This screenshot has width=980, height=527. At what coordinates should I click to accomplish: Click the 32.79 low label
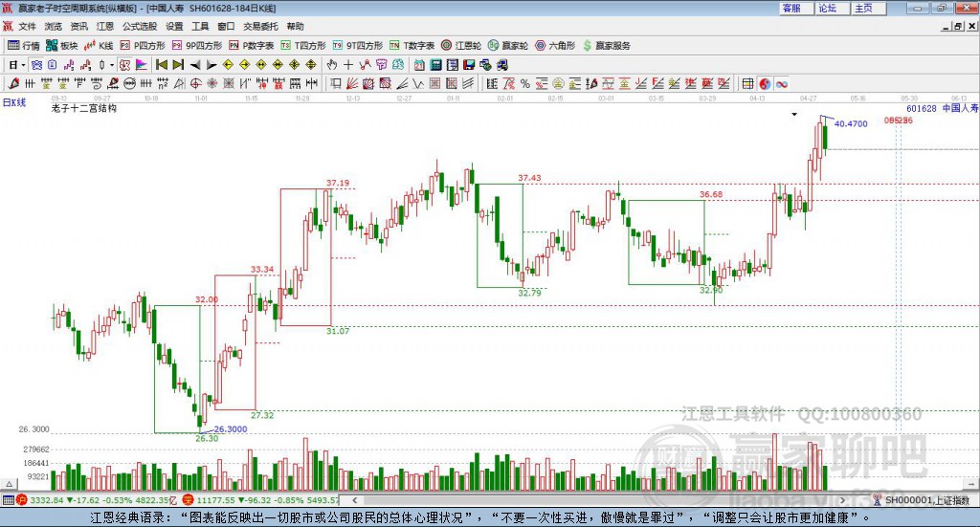[529, 293]
